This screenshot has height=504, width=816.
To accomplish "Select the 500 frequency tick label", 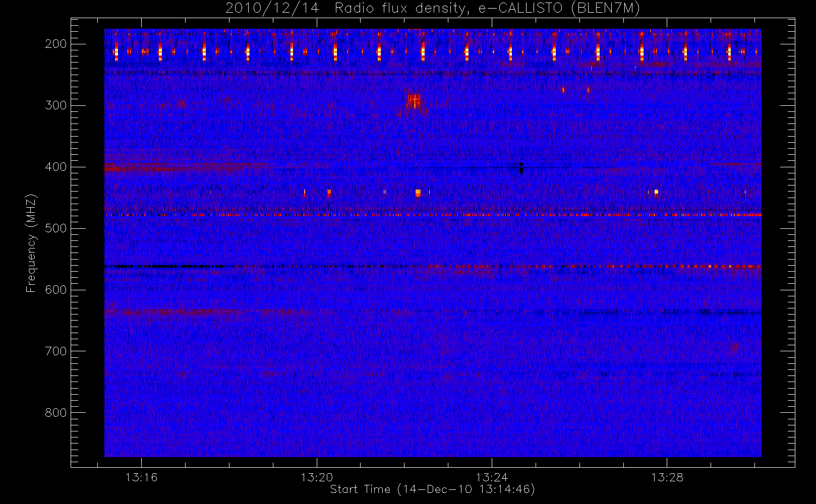I will click(x=56, y=228).
